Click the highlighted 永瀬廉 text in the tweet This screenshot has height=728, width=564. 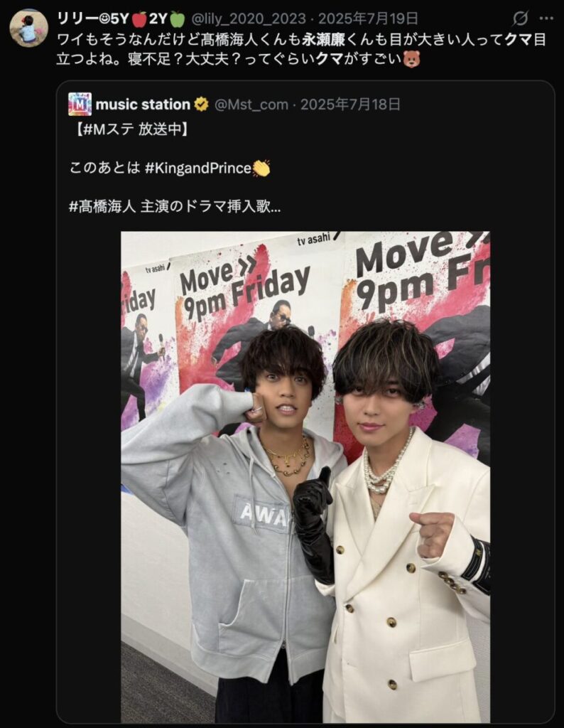pos(324,40)
